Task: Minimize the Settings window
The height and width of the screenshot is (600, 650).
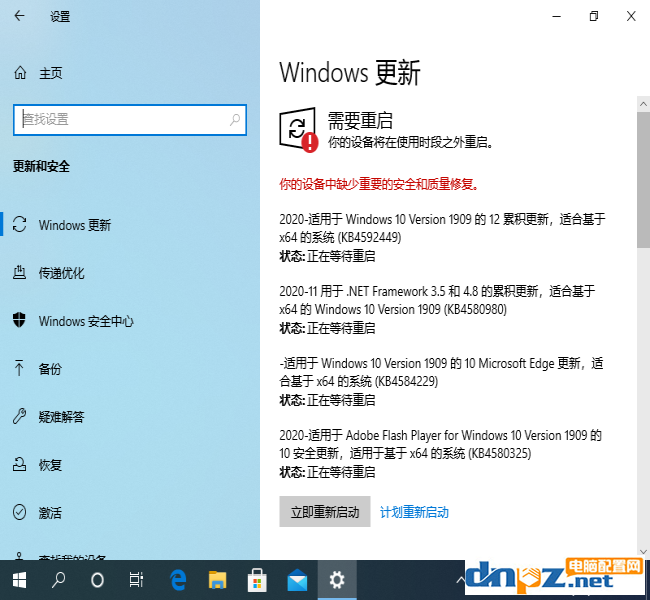Action: [557, 16]
